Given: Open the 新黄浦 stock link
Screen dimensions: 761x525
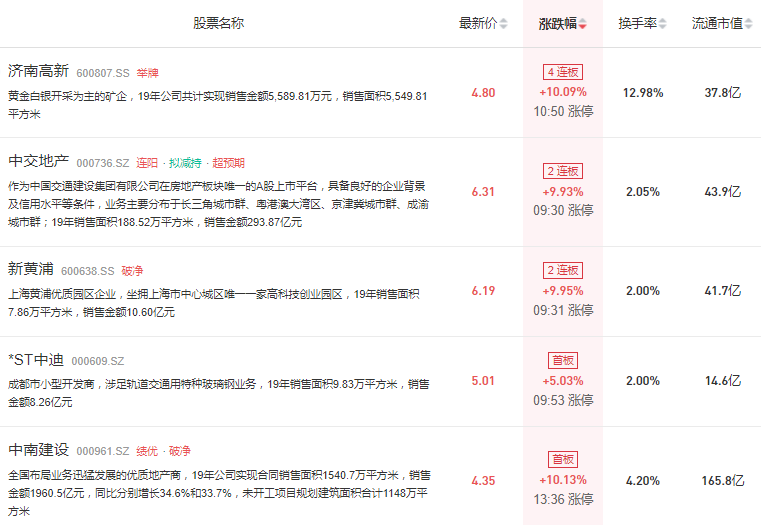Looking at the screenshot, I should pos(31,268).
